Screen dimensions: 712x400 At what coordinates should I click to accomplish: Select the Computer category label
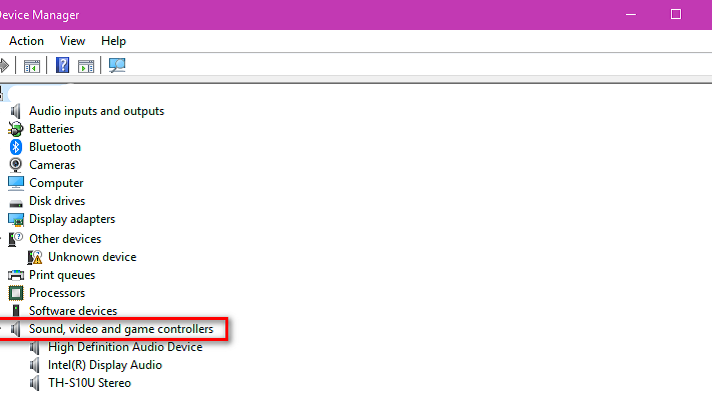point(56,183)
